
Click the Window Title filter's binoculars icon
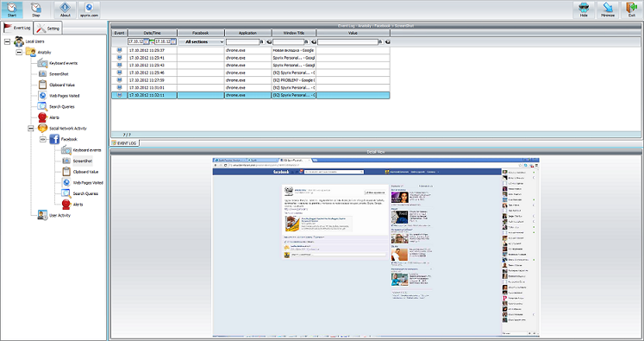point(307,42)
